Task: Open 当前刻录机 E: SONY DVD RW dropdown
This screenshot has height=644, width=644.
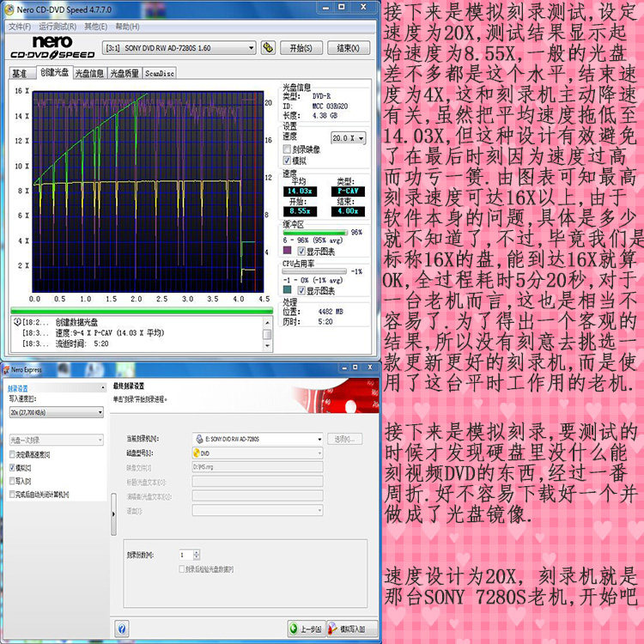Action: pyautogui.click(x=258, y=439)
